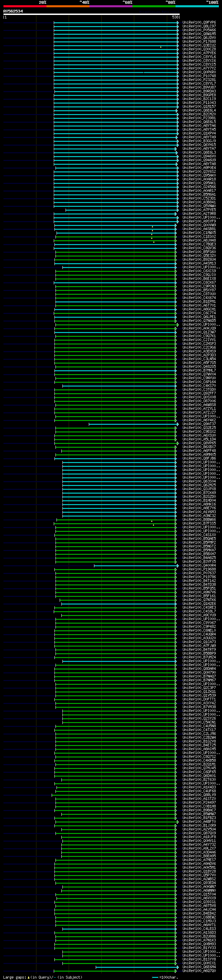Select the UniRef100_B1EPM1 label

point(199,301)
